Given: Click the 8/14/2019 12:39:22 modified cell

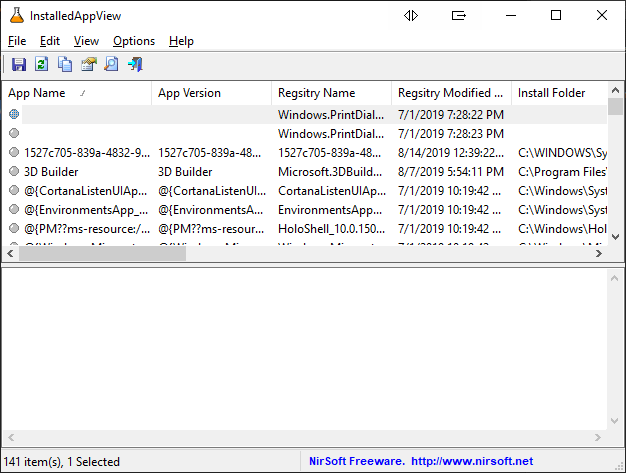Looking at the screenshot, I should click(x=451, y=152).
